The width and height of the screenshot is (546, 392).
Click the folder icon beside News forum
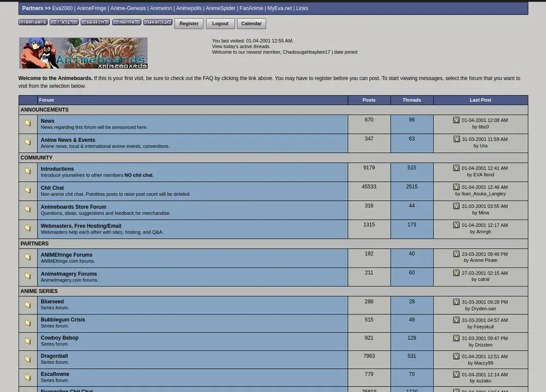[x=28, y=123]
